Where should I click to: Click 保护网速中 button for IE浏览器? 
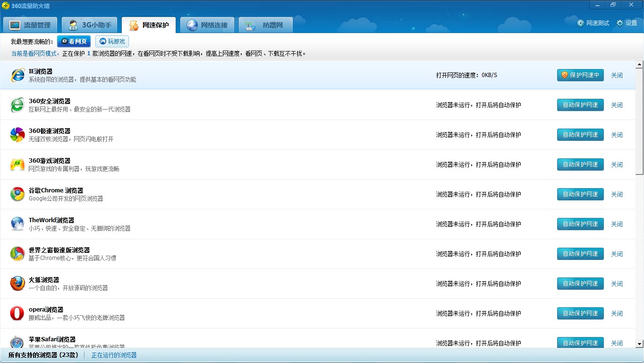580,75
